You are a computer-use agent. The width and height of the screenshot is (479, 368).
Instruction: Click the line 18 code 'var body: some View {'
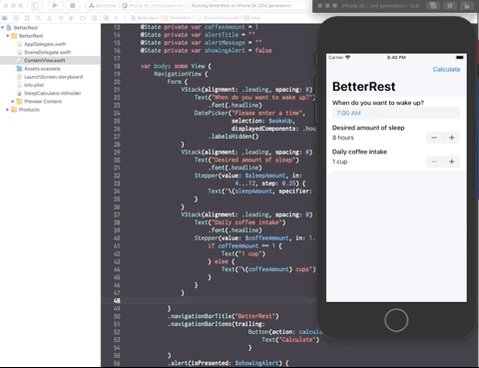click(x=176, y=66)
